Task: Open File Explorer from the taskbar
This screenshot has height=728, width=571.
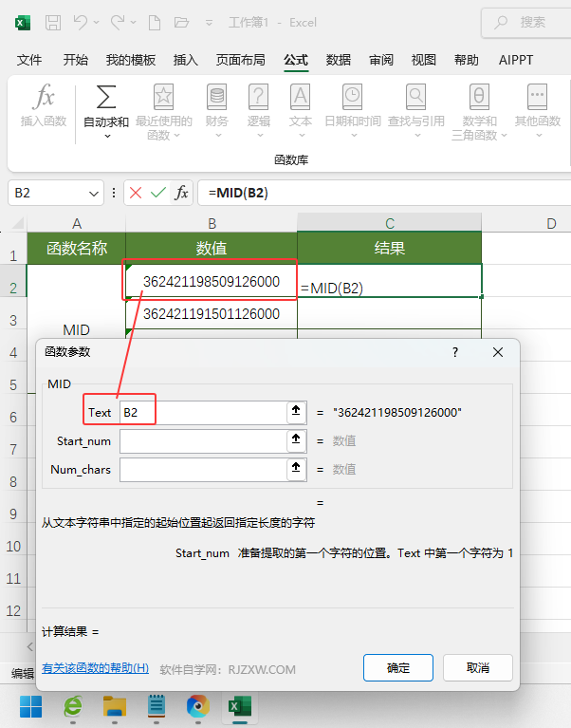Action: [x=115, y=706]
